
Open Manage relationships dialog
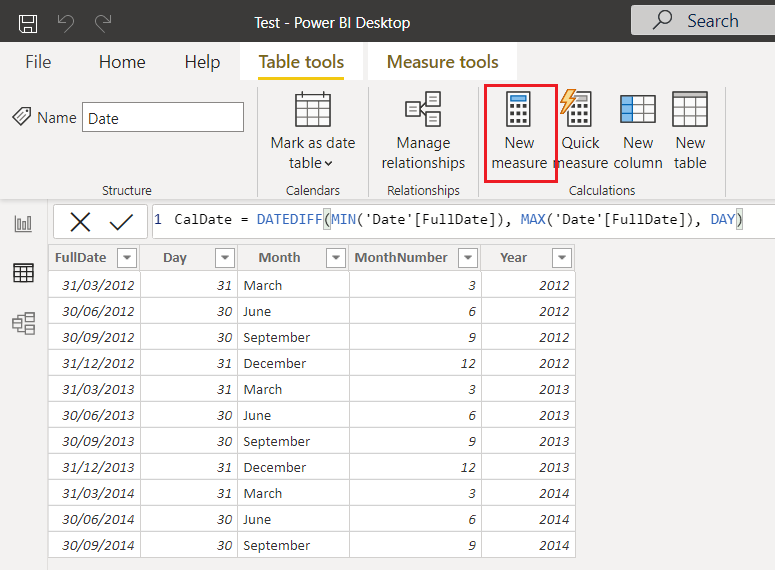tap(423, 133)
